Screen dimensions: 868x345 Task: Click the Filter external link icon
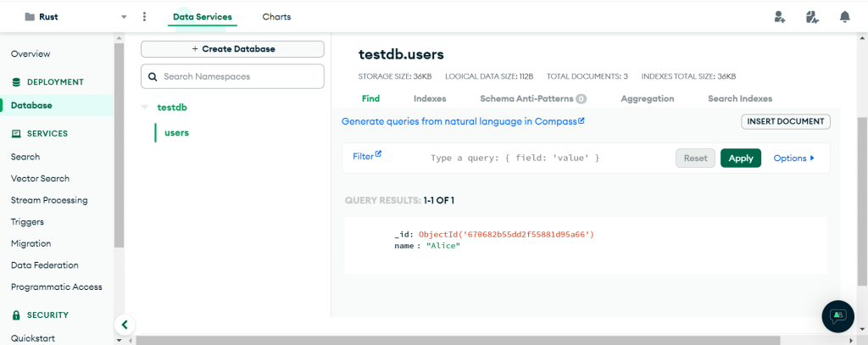click(379, 154)
